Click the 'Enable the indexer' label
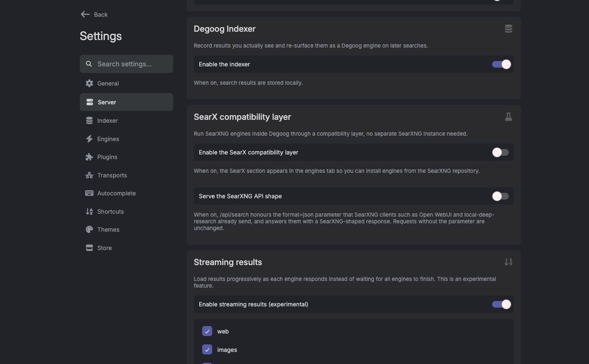The image size is (589, 364). point(224,64)
